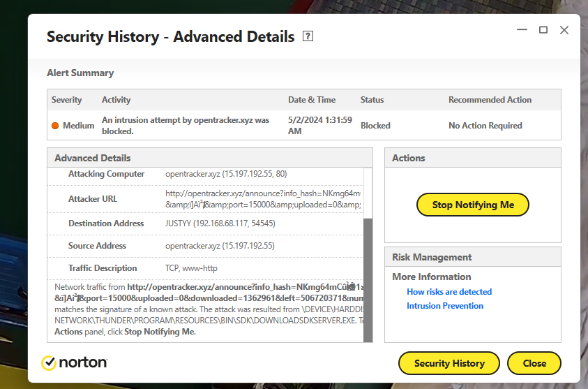The height and width of the screenshot is (389, 588).
Task: Open the help question mark icon
Action: click(308, 36)
